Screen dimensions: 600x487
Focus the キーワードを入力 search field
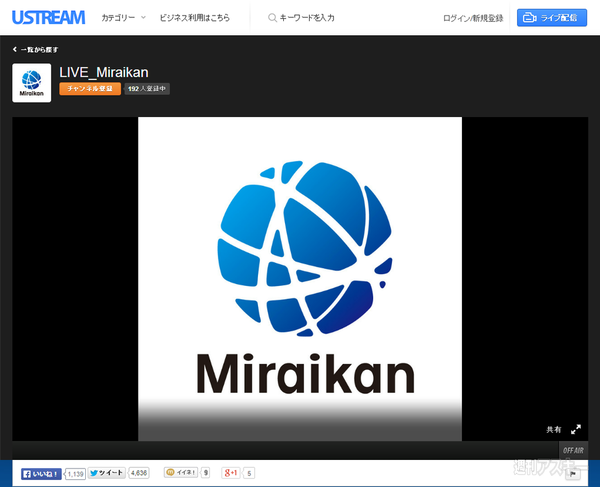[x=307, y=18]
